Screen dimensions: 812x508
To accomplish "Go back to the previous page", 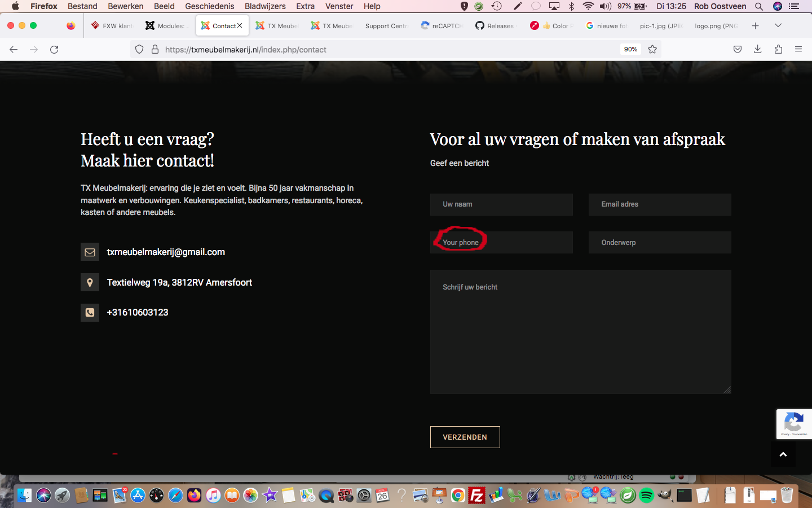I will point(14,50).
